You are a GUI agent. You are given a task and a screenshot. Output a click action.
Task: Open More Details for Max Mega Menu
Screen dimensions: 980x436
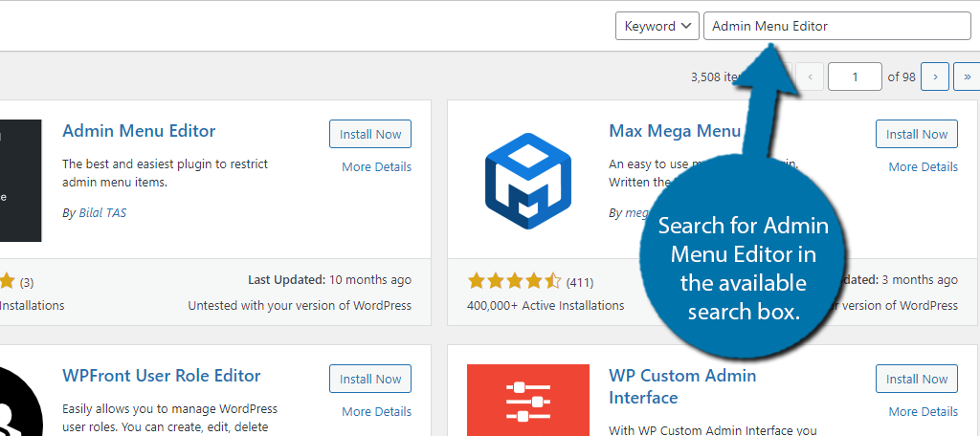[x=924, y=166]
